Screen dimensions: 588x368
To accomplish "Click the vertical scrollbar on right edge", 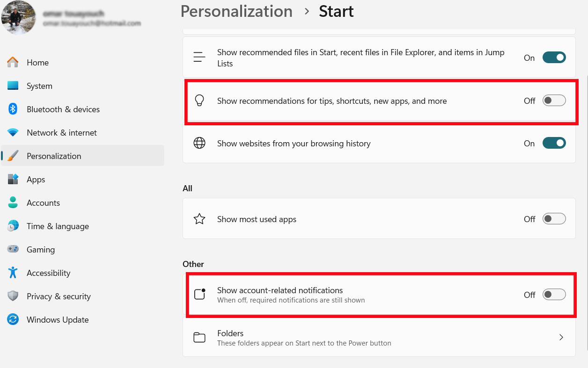I will (586, 187).
